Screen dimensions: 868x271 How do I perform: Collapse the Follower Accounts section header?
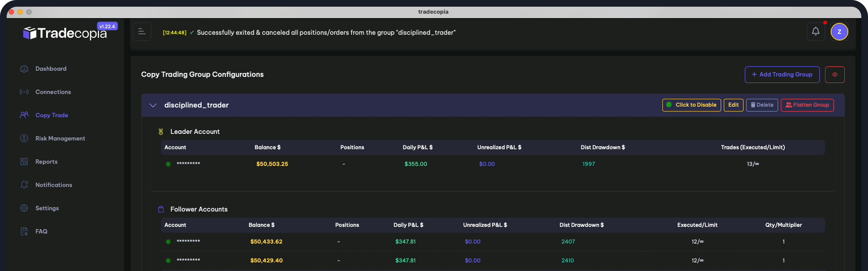(199, 209)
